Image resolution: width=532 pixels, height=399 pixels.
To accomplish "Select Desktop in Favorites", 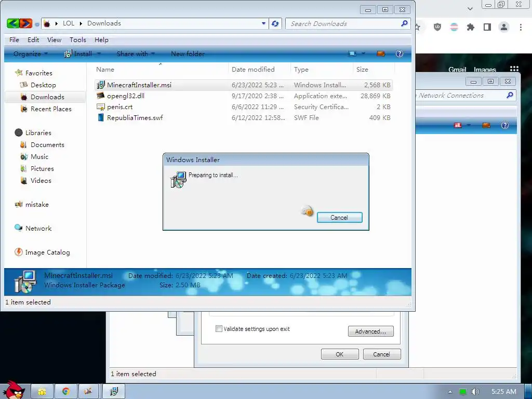I will [43, 85].
